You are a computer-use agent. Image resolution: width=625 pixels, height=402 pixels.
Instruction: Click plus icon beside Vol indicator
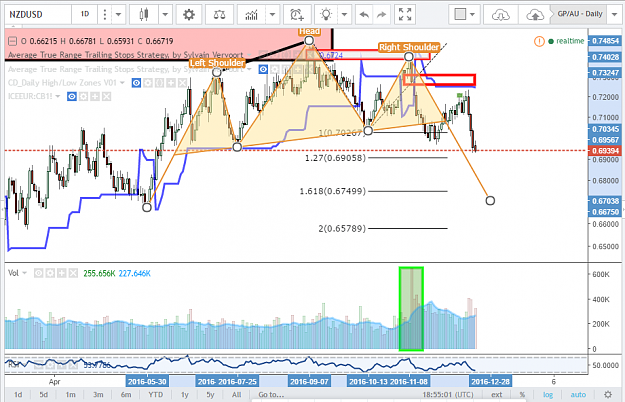point(61,273)
